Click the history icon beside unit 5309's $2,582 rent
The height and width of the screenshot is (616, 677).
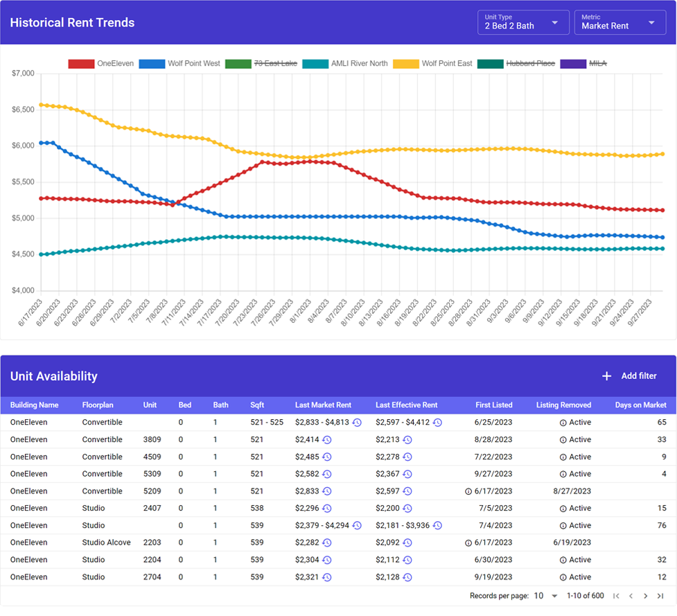[328, 473]
